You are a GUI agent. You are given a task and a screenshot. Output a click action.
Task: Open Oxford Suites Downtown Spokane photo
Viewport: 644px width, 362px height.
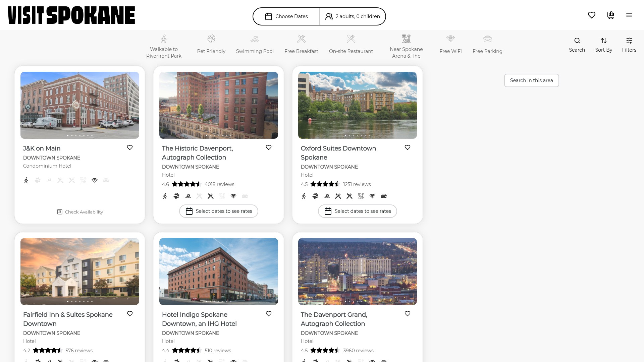(358, 105)
